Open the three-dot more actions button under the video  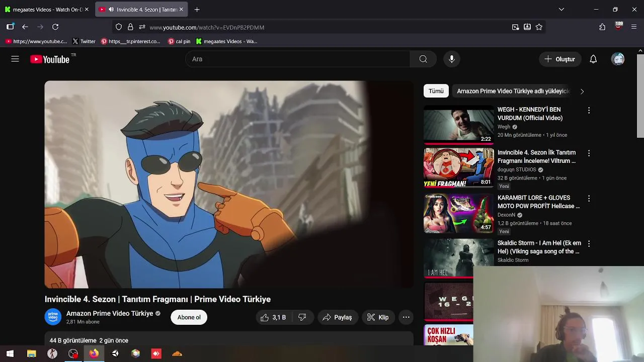(406, 317)
